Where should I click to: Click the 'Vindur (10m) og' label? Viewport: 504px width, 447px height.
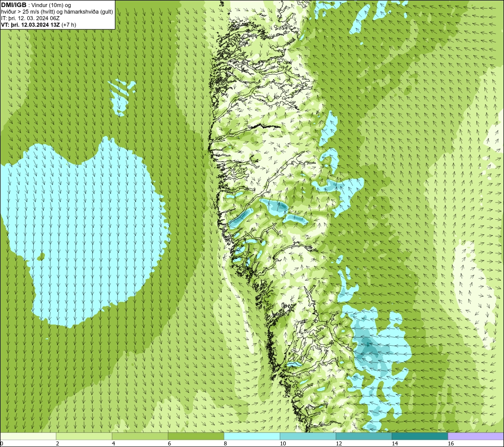coord(51,5)
